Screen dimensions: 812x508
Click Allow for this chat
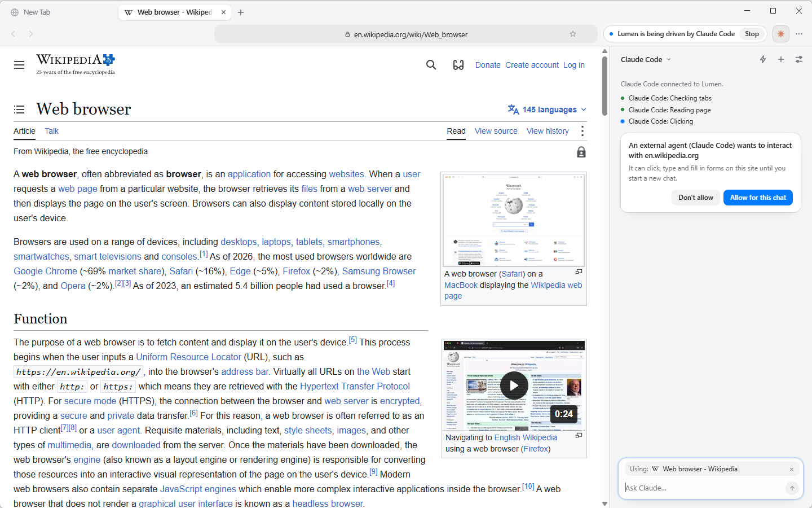pos(758,198)
